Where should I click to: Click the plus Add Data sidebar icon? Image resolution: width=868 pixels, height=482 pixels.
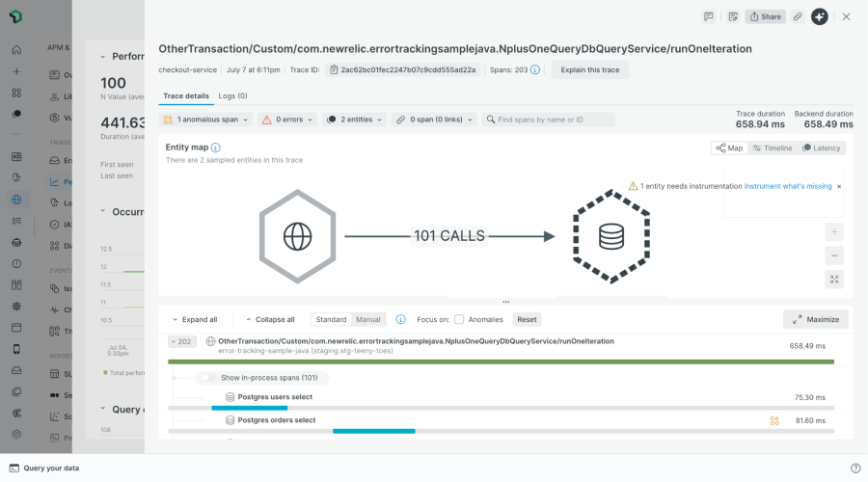(16, 71)
